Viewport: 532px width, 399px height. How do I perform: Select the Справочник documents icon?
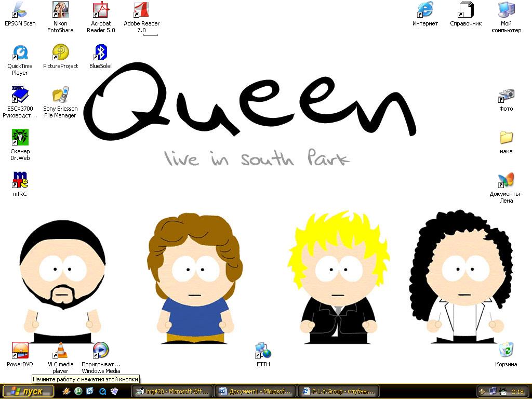pos(466,14)
